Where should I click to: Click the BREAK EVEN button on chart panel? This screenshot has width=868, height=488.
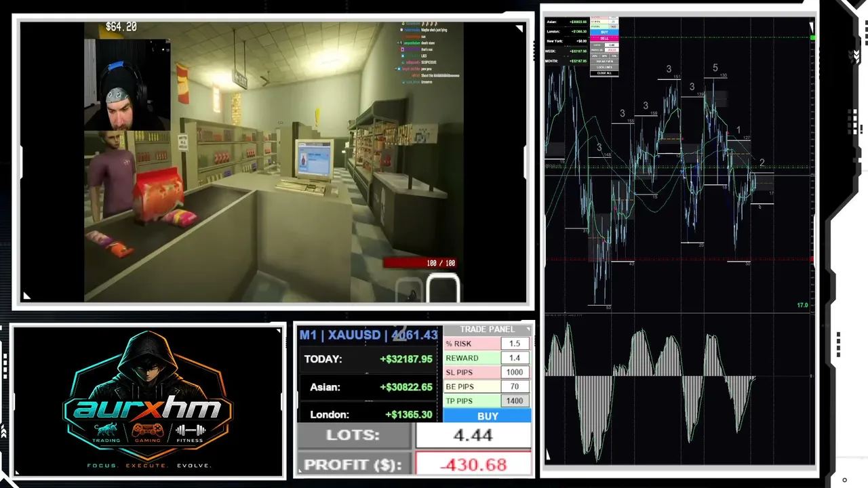pos(604,61)
